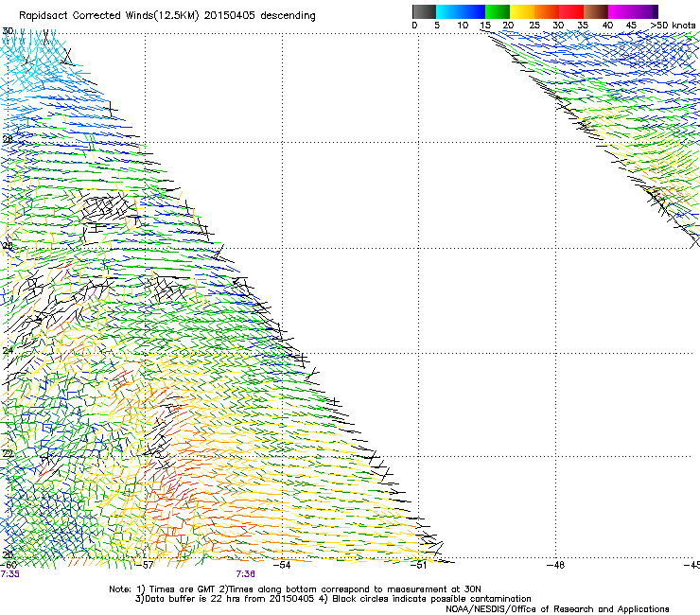Image resolution: width=700 pixels, height=615 pixels.
Task: Click the purple '7:38' swath time label
Action: coord(246,574)
